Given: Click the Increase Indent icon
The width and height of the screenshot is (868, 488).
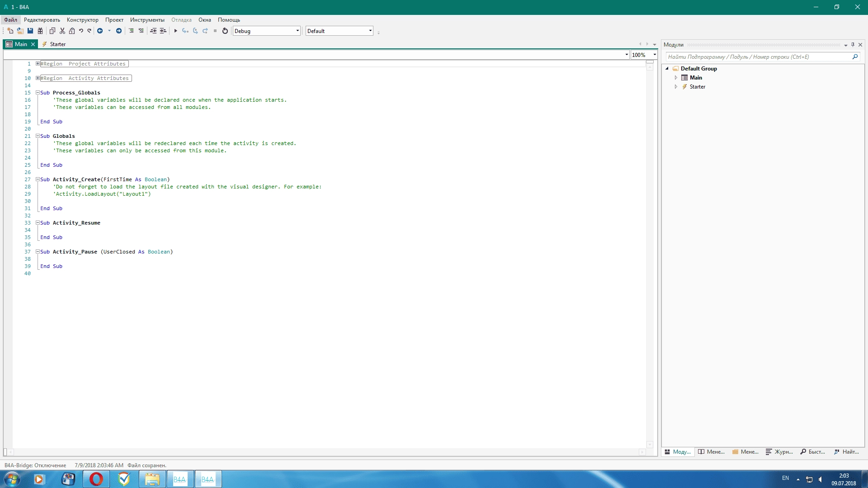Looking at the screenshot, I should tap(163, 31).
